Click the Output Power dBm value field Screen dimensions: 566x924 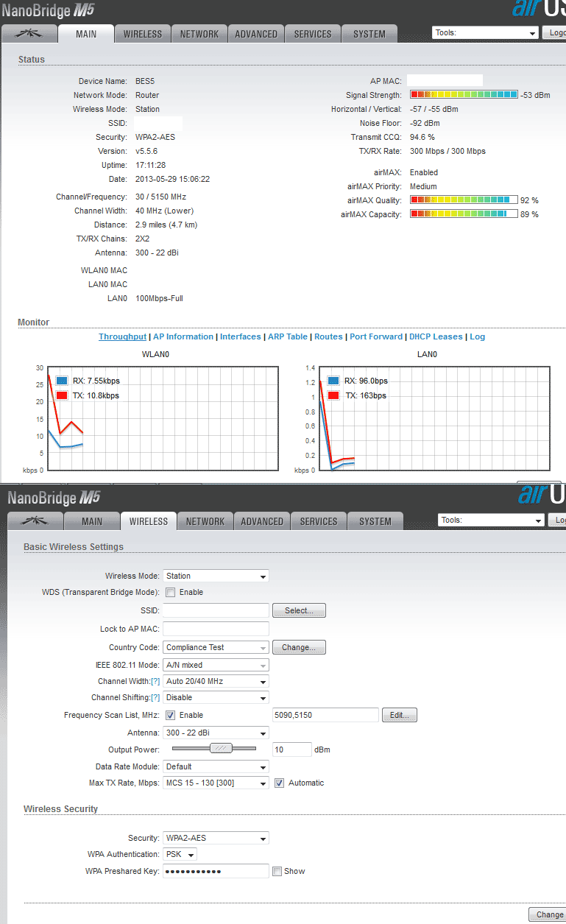pyautogui.click(x=291, y=750)
